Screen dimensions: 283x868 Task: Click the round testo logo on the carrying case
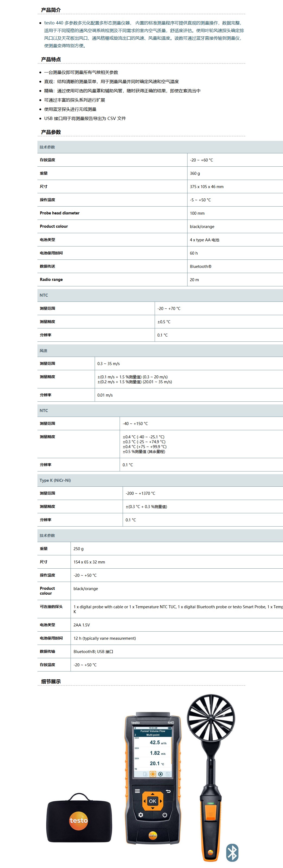(x=78, y=821)
